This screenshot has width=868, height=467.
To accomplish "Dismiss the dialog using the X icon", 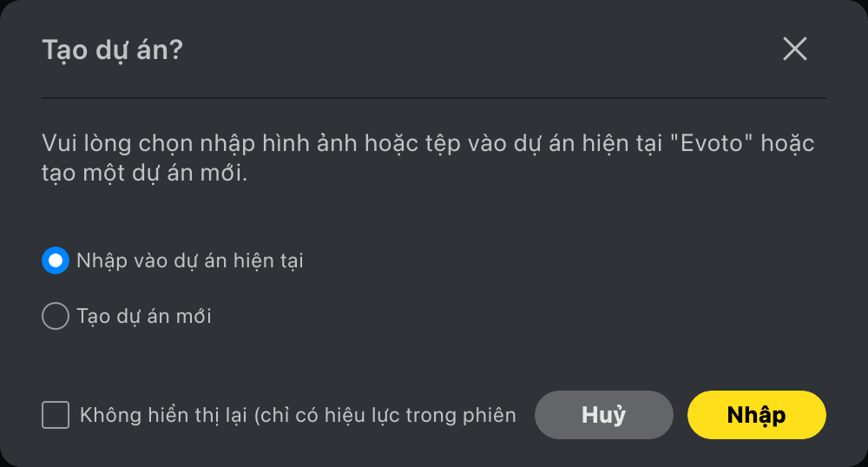I will (x=795, y=49).
